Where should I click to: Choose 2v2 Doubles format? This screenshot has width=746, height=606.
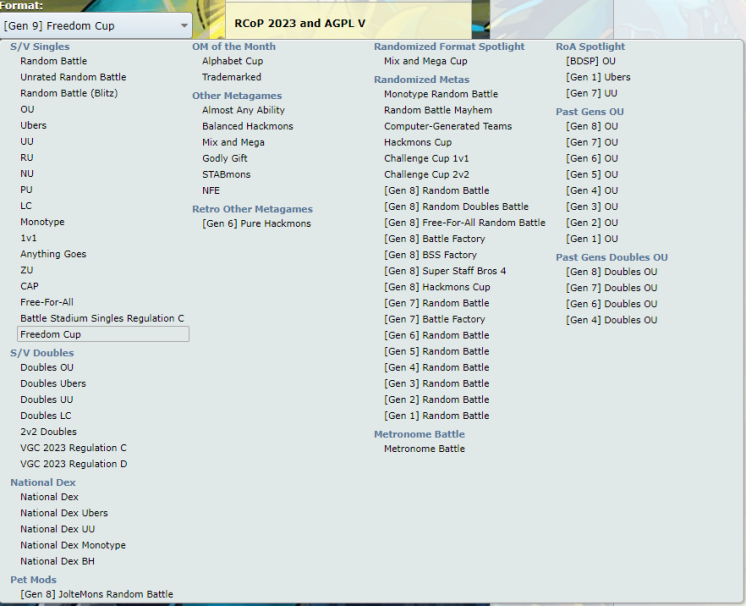48,432
